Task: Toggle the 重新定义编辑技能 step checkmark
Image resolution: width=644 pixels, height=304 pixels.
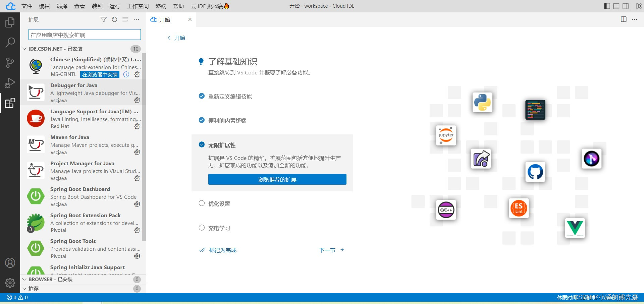Action: pos(202,96)
